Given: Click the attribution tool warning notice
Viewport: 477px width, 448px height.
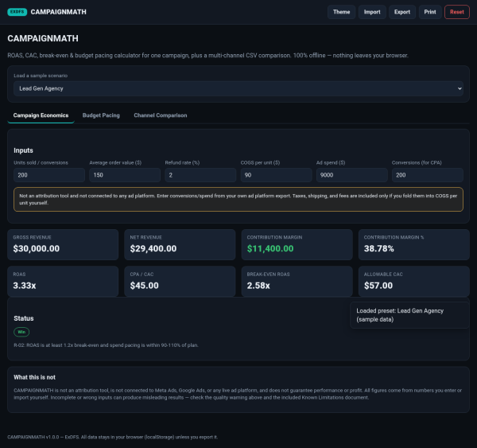Looking at the screenshot, I should [238, 200].
